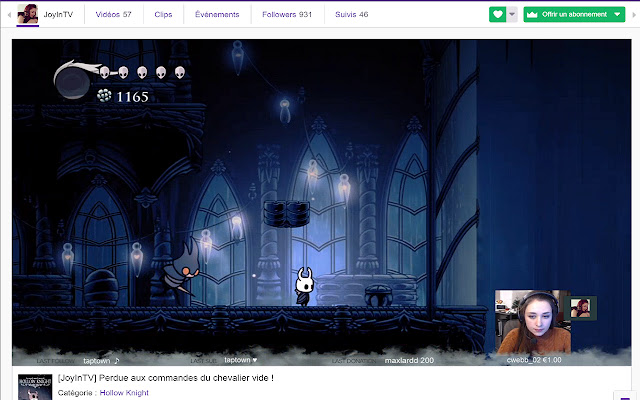The image size is (640, 400).
Task: Open the Clips tab
Action: [163, 14]
